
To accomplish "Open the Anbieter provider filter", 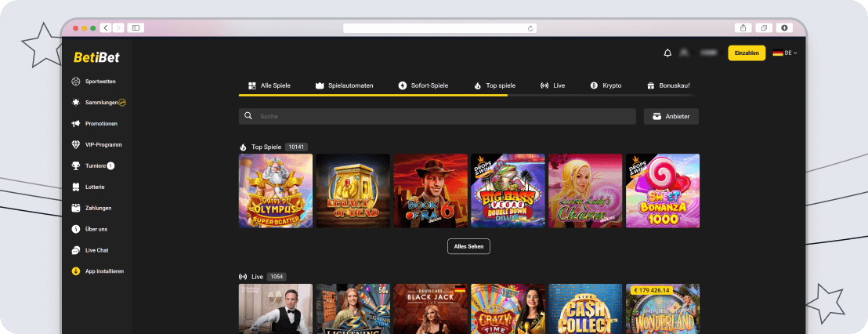I will pyautogui.click(x=671, y=116).
